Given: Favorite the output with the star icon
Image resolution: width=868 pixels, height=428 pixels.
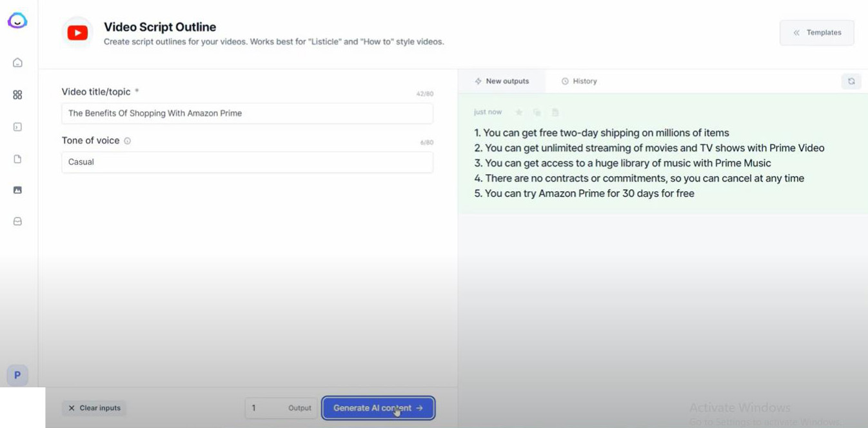Looking at the screenshot, I should click(518, 112).
